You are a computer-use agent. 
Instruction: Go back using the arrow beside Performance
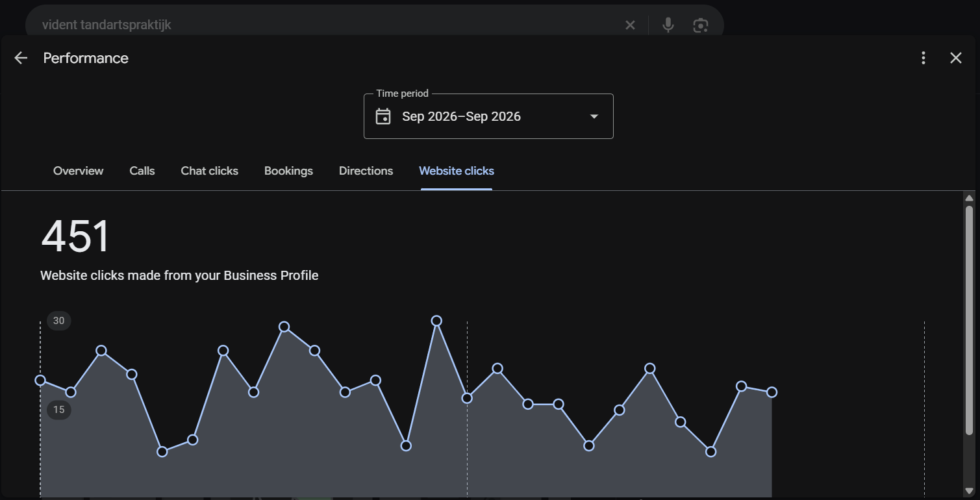[21, 58]
